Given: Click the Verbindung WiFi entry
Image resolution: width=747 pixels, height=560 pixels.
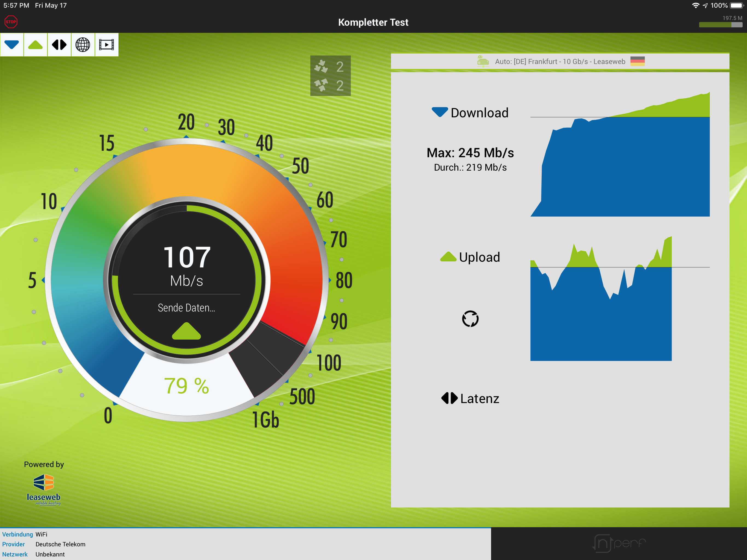Looking at the screenshot, I should point(25,534).
